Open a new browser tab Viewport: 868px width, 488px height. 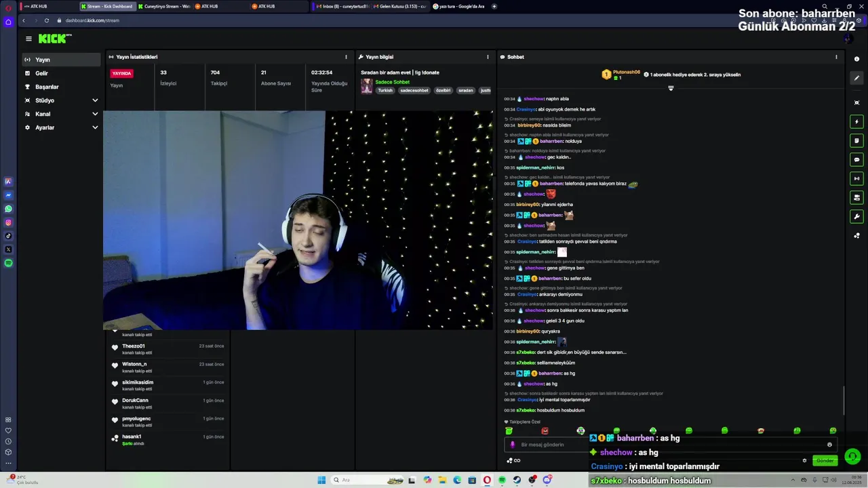pyautogui.click(x=494, y=6)
